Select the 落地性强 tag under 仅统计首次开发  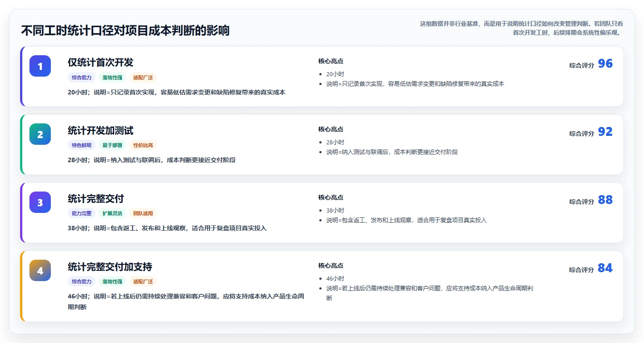pyautogui.click(x=112, y=78)
